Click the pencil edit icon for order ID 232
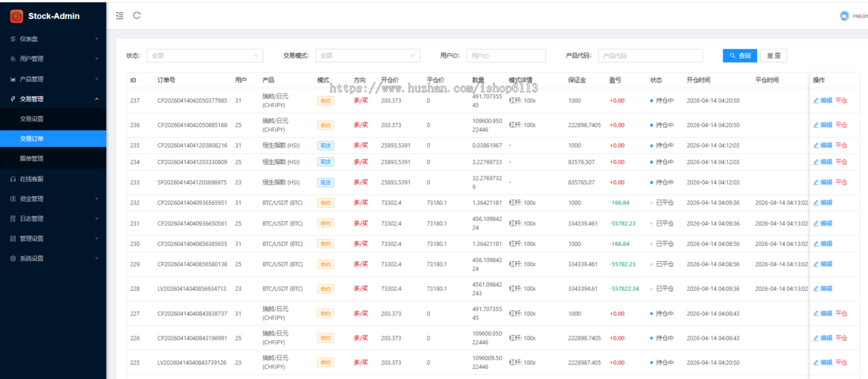The height and width of the screenshot is (379, 868). pos(816,203)
